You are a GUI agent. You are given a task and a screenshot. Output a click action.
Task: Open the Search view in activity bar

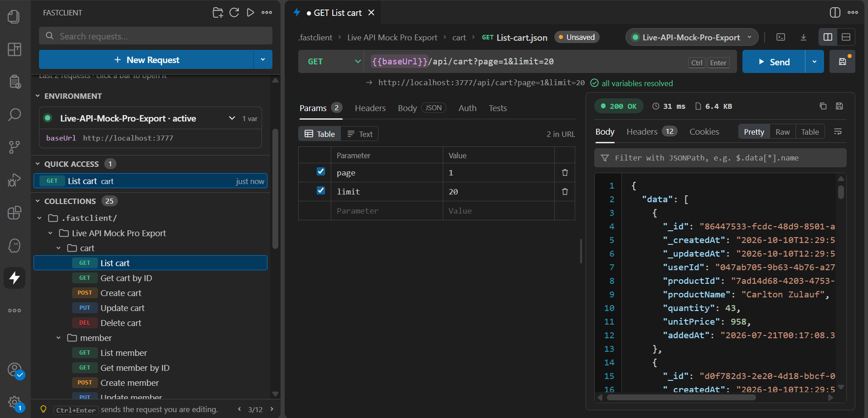(x=14, y=114)
